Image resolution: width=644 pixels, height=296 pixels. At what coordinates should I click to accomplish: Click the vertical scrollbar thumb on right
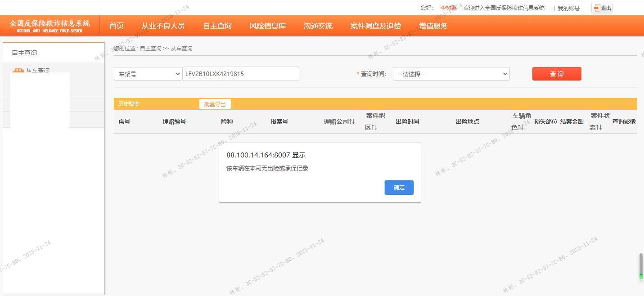641,265
